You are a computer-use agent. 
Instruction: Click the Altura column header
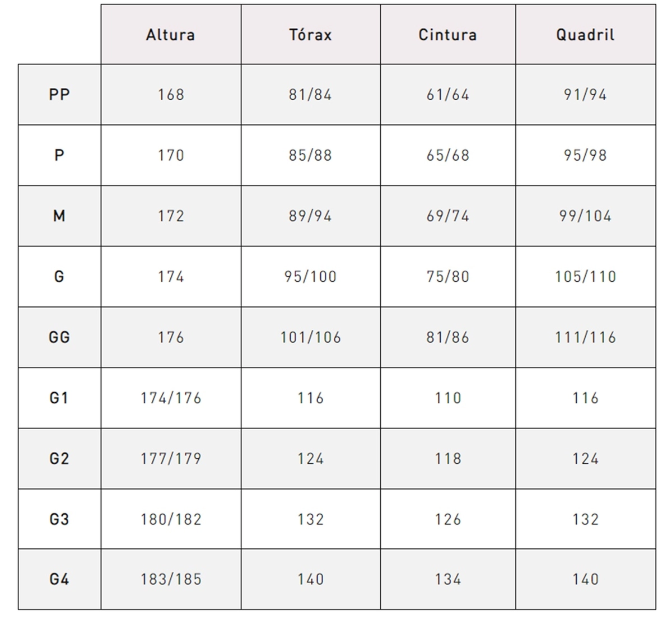click(x=171, y=35)
